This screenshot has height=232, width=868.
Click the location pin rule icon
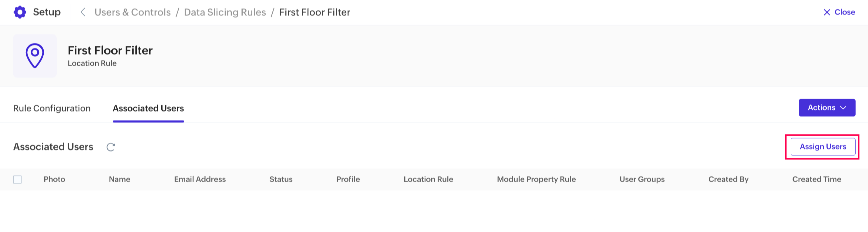click(35, 55)
